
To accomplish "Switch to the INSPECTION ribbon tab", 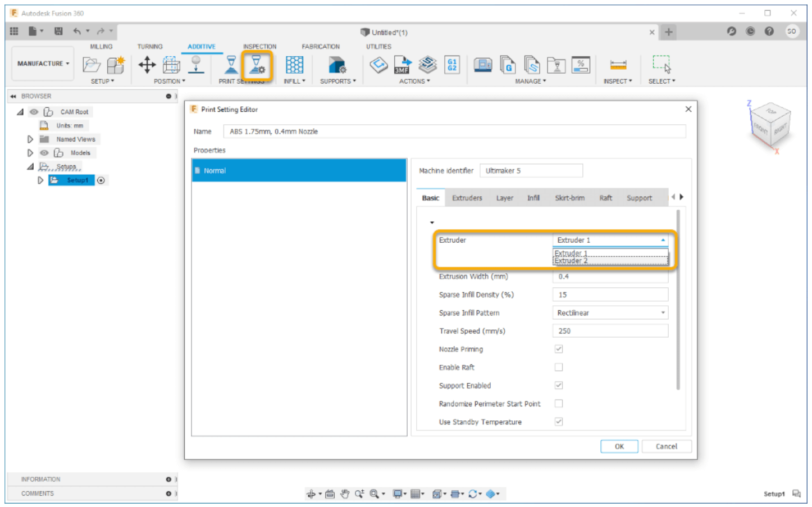I will [x=259, y=47].
